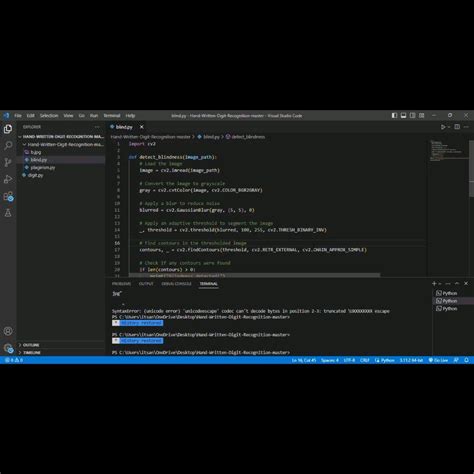
Task: Open Explorer panel More Actions ellipsis
Action: (x=97, y=127)
